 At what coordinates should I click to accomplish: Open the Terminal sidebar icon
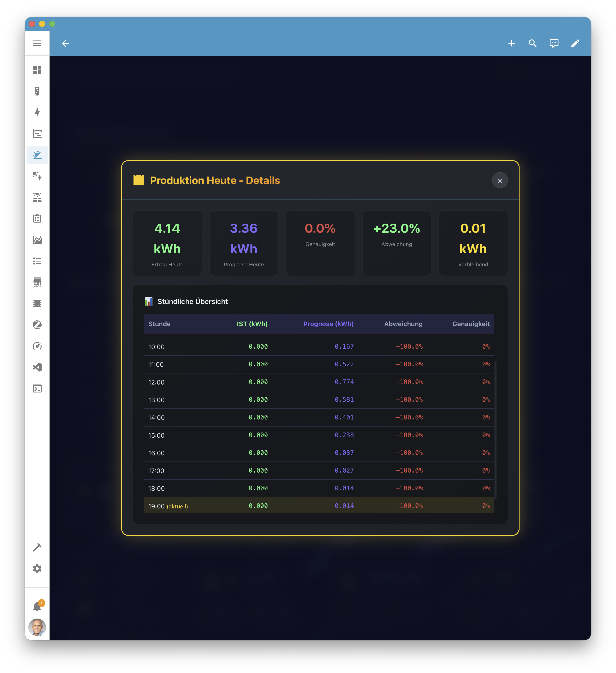pos(37,388)
